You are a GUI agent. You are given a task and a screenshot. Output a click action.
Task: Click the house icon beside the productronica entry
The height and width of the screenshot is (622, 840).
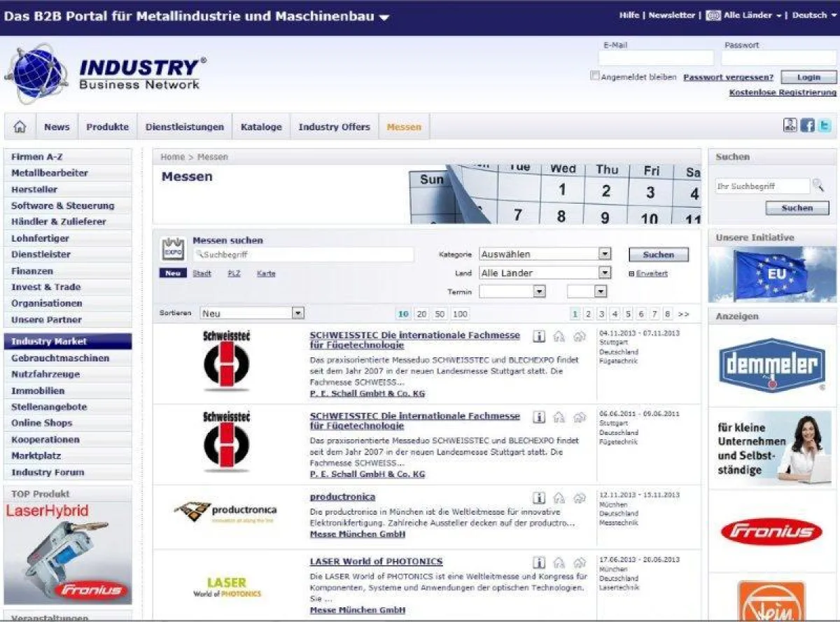[x=559, y=497]
